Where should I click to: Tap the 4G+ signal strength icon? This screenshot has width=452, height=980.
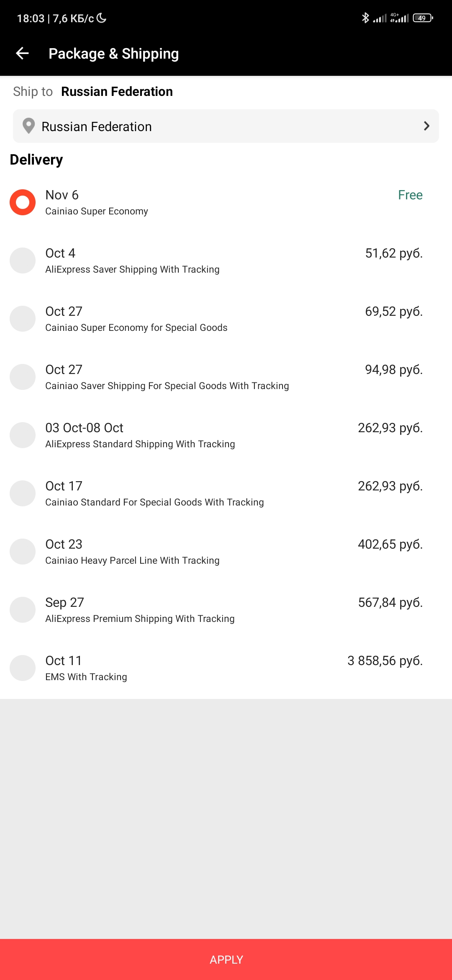click(399, 18)
